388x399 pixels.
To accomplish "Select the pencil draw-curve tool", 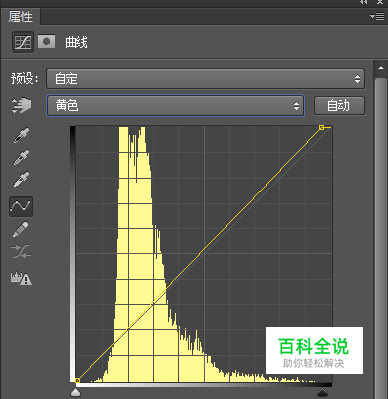I will [x=21, y=229].
